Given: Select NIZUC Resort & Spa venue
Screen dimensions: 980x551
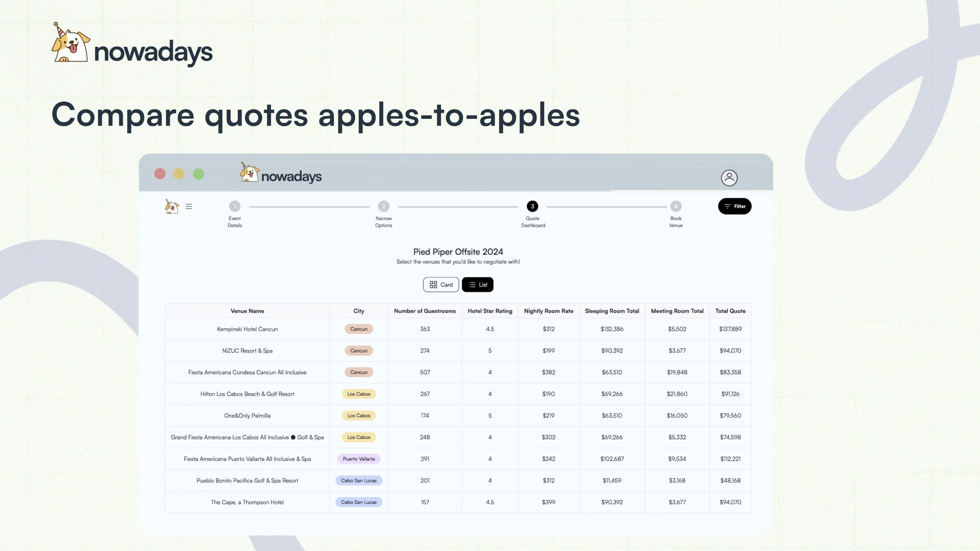Looking at the screenshot, I should 247,350.
